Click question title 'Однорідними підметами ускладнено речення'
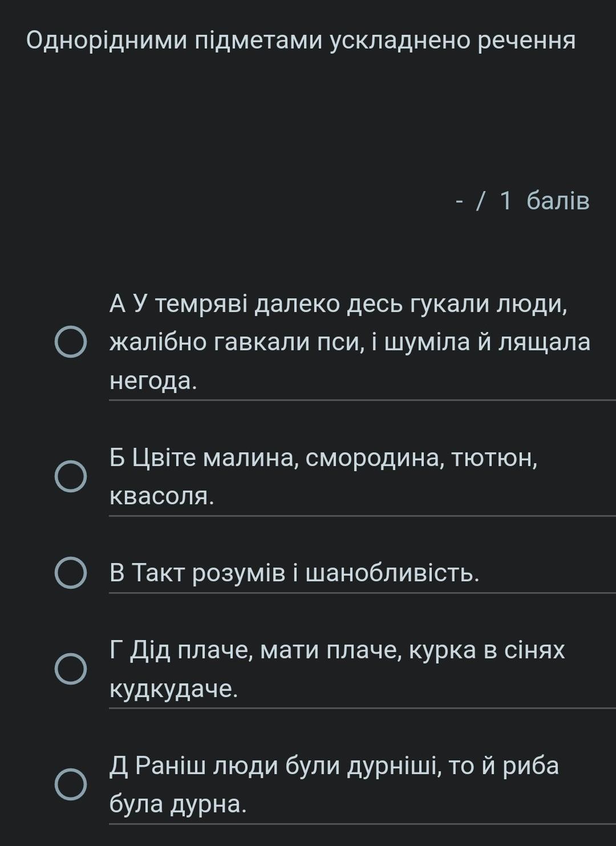Screen dimensions: 616x846 pos(301,41)
